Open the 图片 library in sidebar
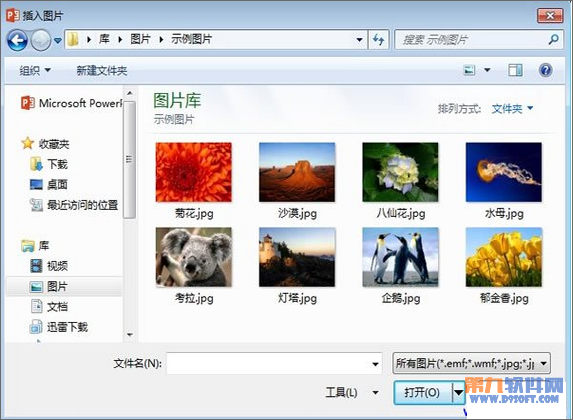 tap(64, 286)
